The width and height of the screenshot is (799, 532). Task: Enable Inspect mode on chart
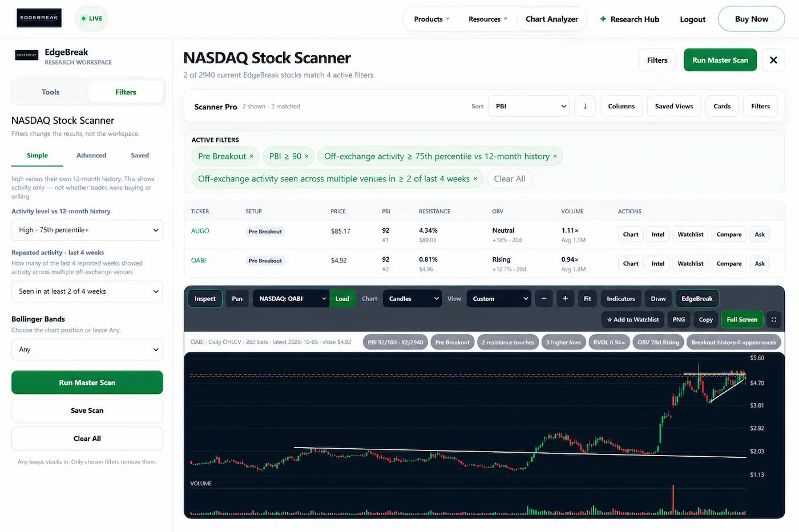(205, 299)
